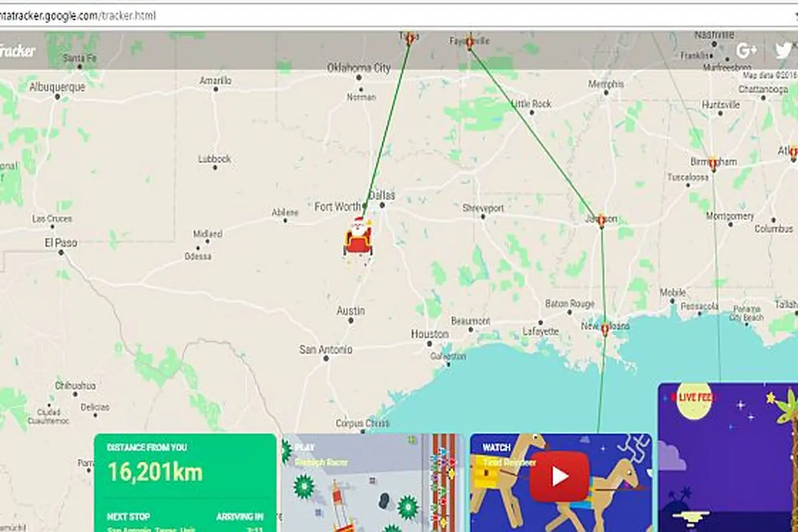Screen dimensions: 798x532
Task: Click the Distance From You card
Action: [x=185, y=483]
